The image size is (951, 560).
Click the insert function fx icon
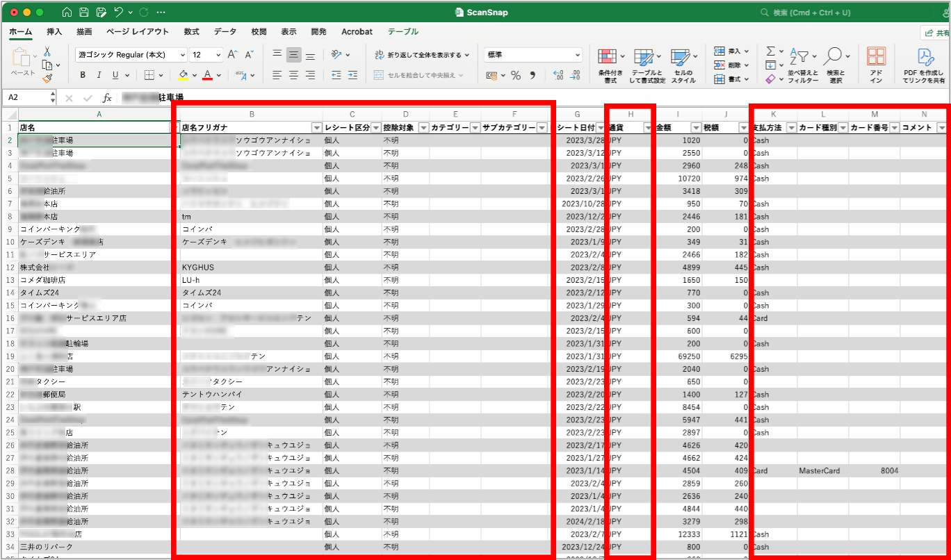click(107, 98)
